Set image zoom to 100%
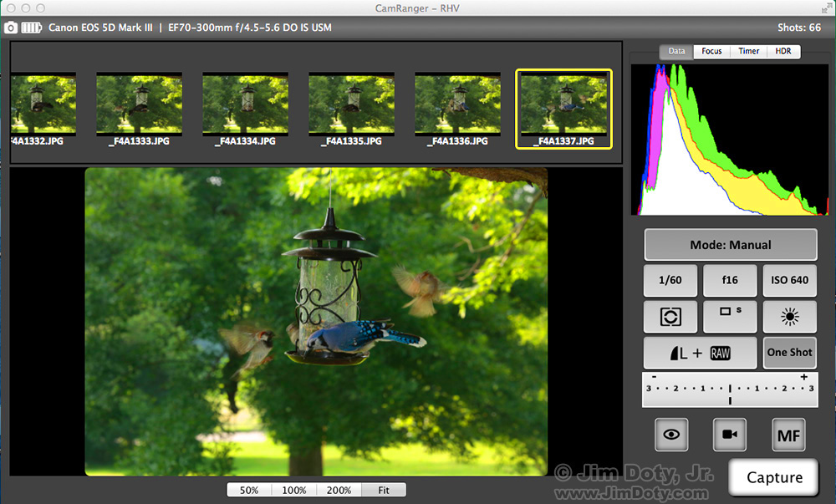This screenshot has height=504, width=836. (294, 490)
